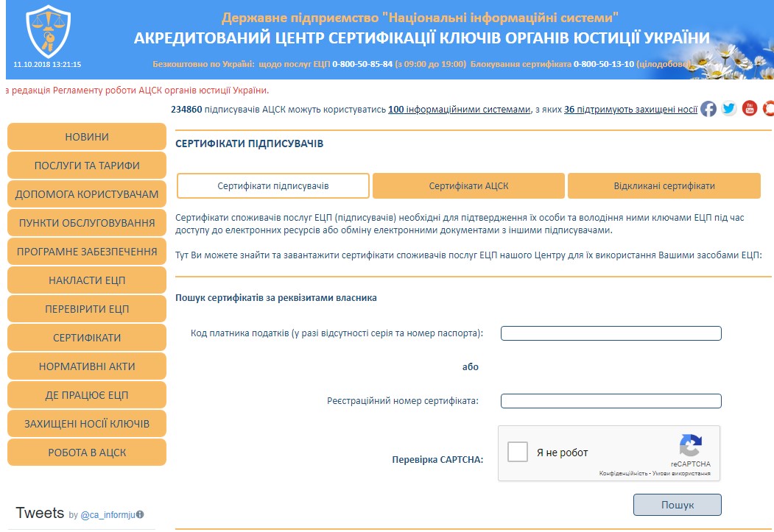Click the orange lifebuoy help icon
The width and height of the screenshot is (774, 532).
[x=768, y=109]
